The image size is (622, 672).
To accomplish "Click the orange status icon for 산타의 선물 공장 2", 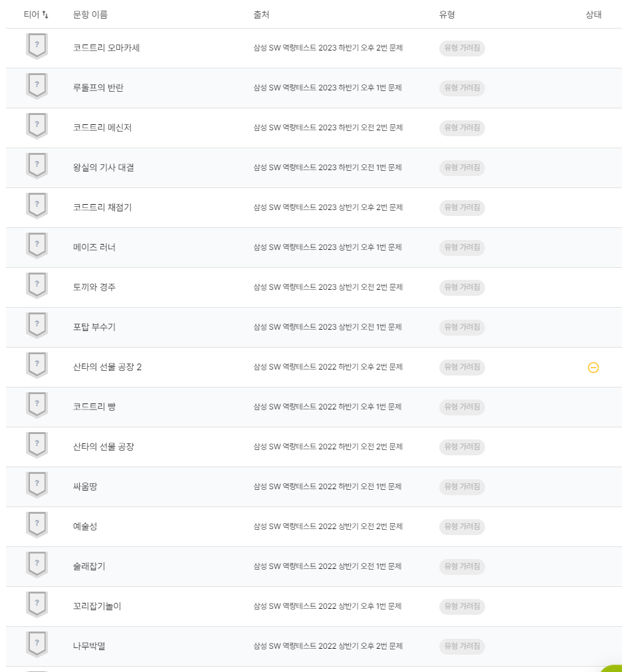I will pos(593,368).
